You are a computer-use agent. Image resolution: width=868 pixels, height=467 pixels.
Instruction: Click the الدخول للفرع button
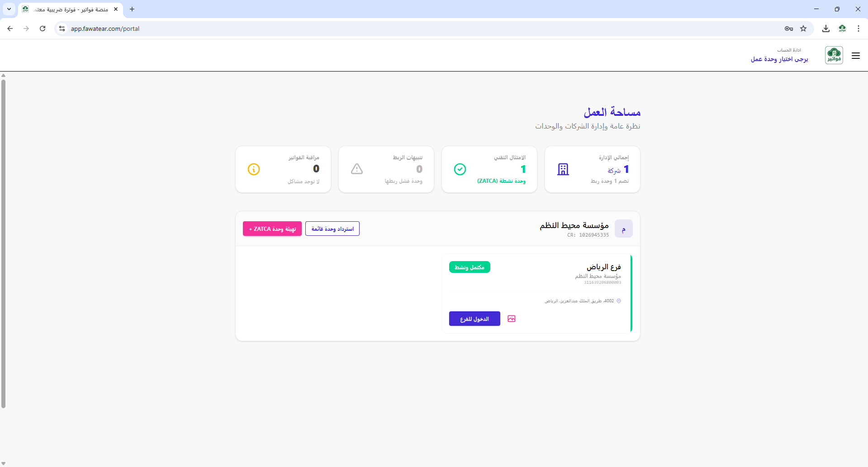coord(474,319)
